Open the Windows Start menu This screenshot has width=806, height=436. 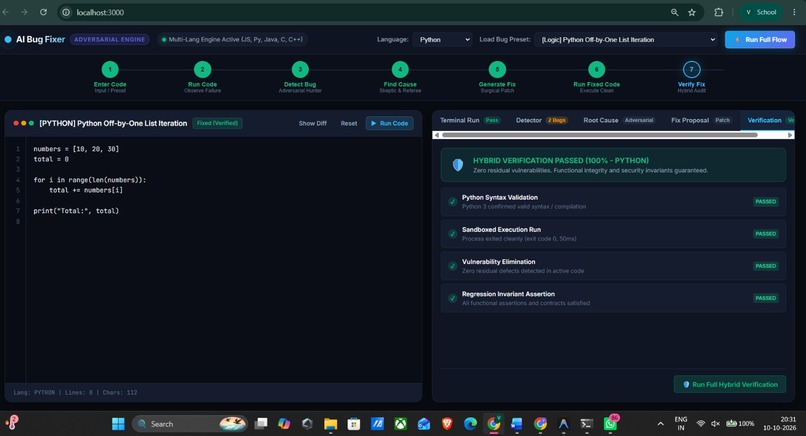[118, 424]
